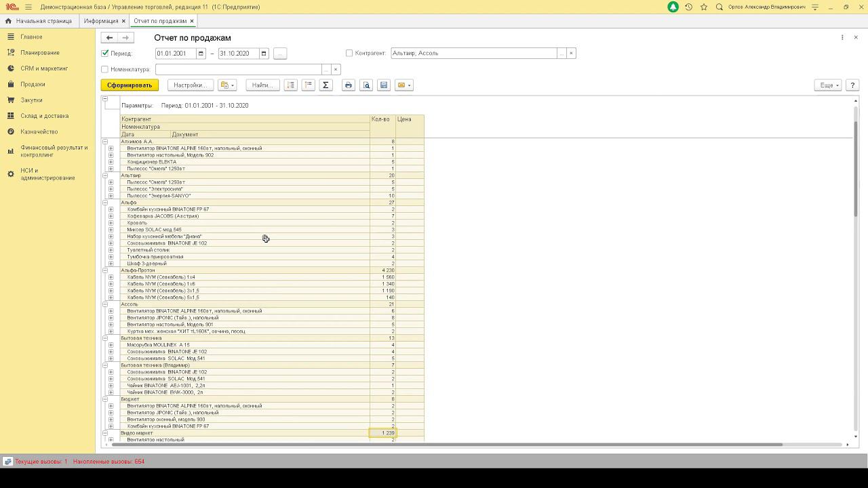This screenshot has width=868, height=488.
Task: Clear the Номенклатура field with X
Action: (x=335, y=69)
